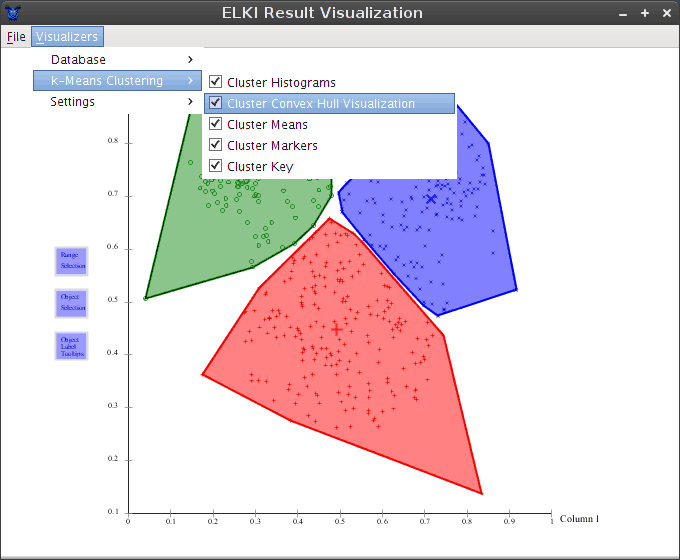Click the ELKI app icon in title bar
The image size is (680, 560).
coord(13,13)
